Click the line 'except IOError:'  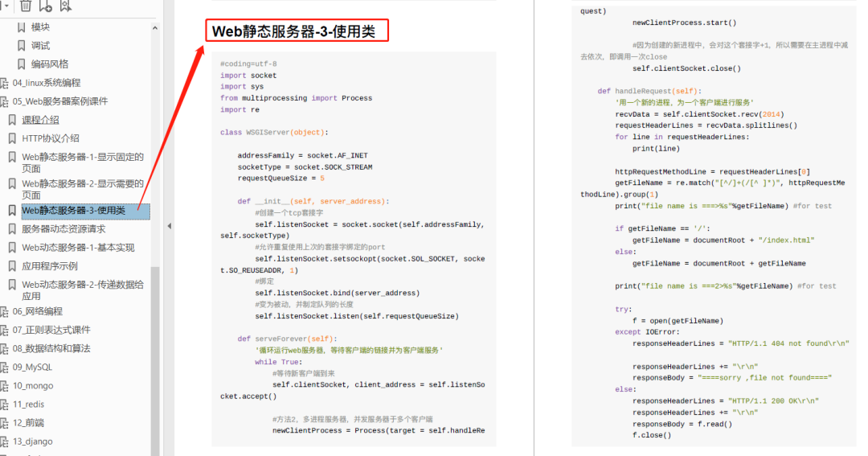pyautogui.click(x=646, y=332)
